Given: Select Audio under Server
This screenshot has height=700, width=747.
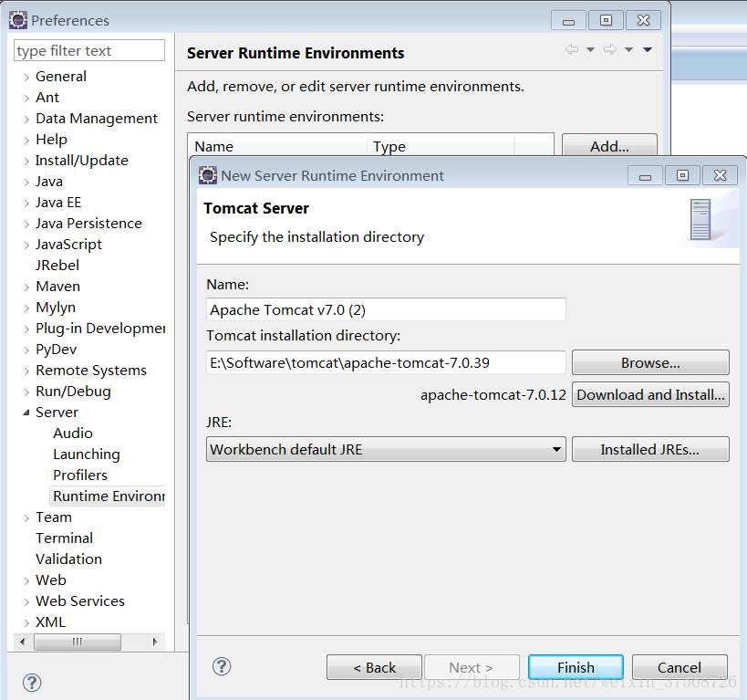Looking at the screenshot, I should click(x=73, y=433).
